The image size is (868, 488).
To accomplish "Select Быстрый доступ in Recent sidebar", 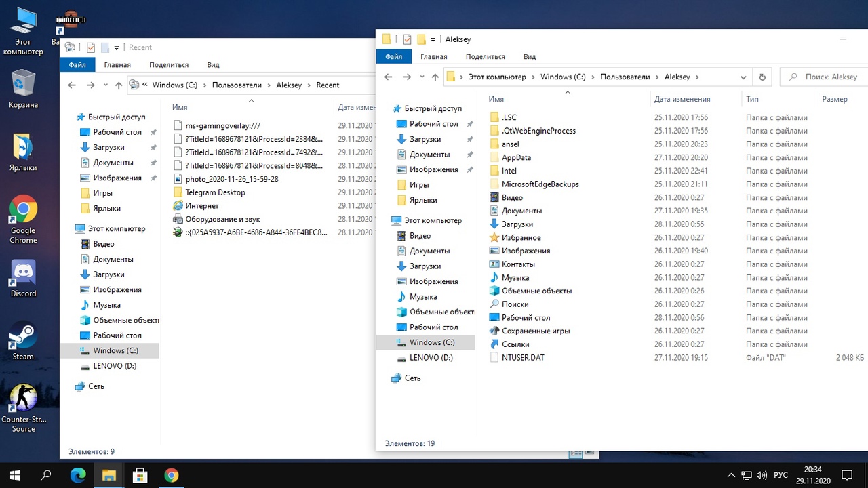I will click(117, 117).
